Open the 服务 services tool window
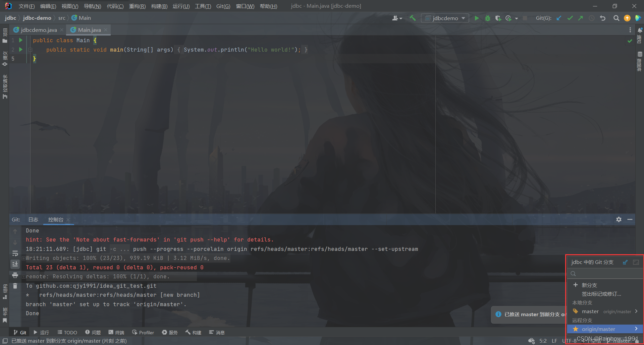Image resolution: width=644 pixels, height=345 pixels. tap(170, 332)
